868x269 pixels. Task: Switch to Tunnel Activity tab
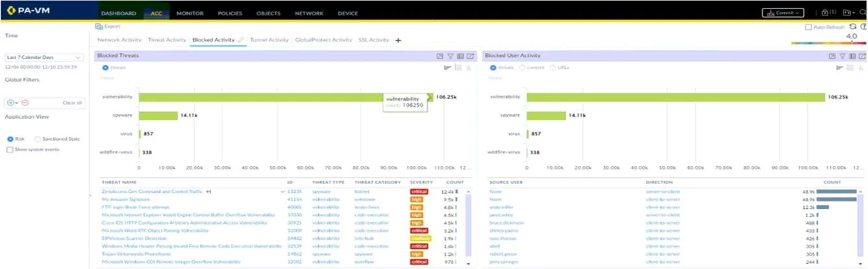(269, 40)
